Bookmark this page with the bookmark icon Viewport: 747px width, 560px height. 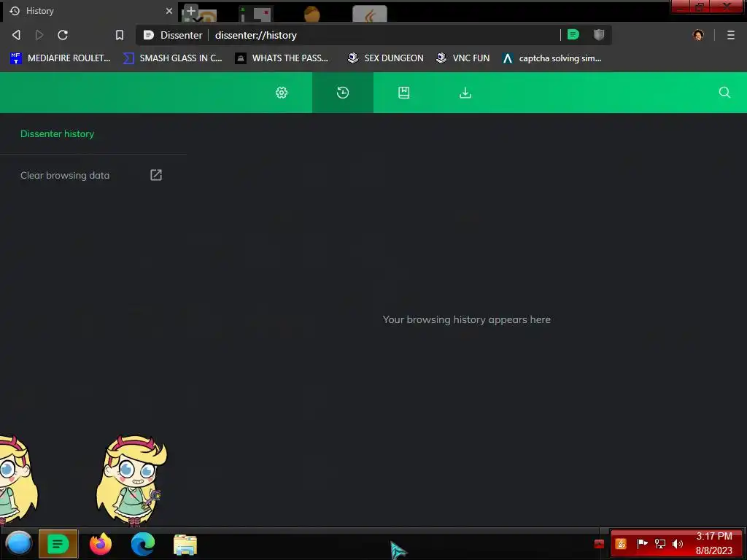[x=120, y=35]
